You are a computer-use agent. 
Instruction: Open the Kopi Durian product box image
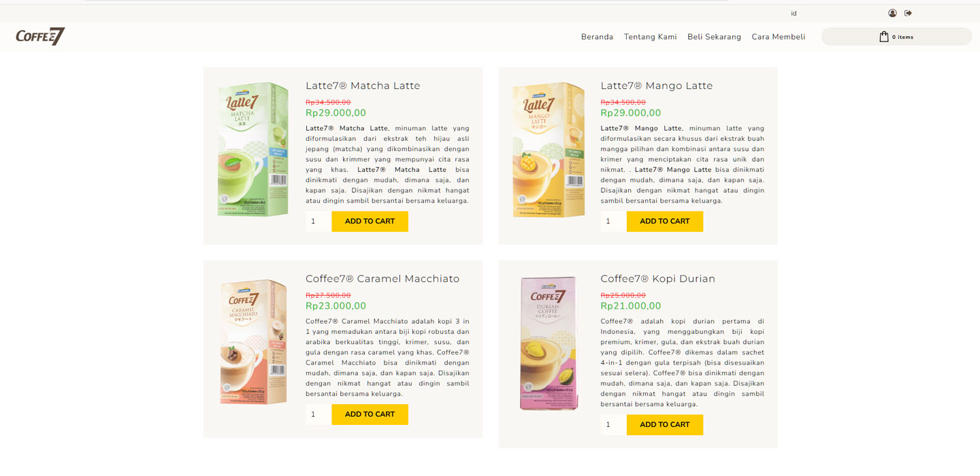549,343
